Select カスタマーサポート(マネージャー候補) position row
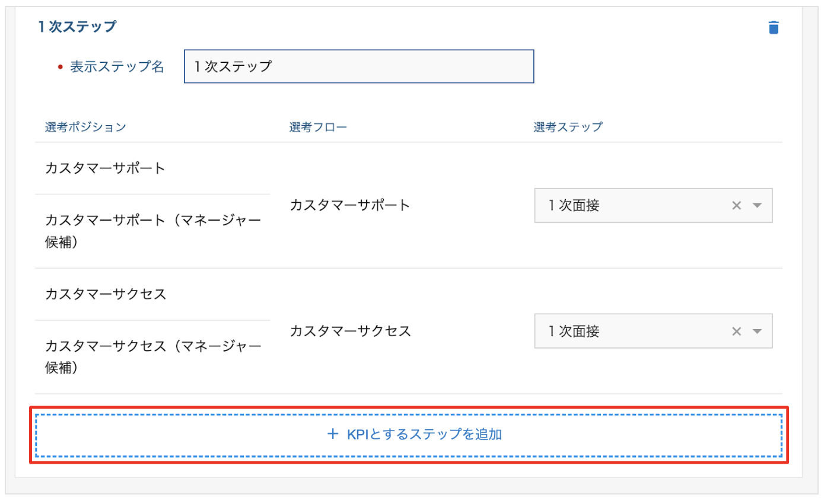Viewport: 827px width, 504px height. 153,231
